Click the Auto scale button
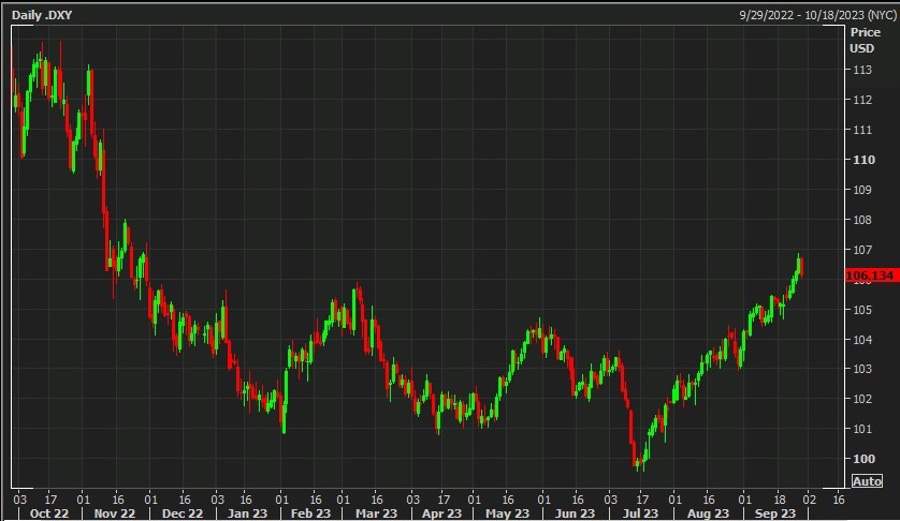Screen dimensions: 900x521 pos(866,481)
